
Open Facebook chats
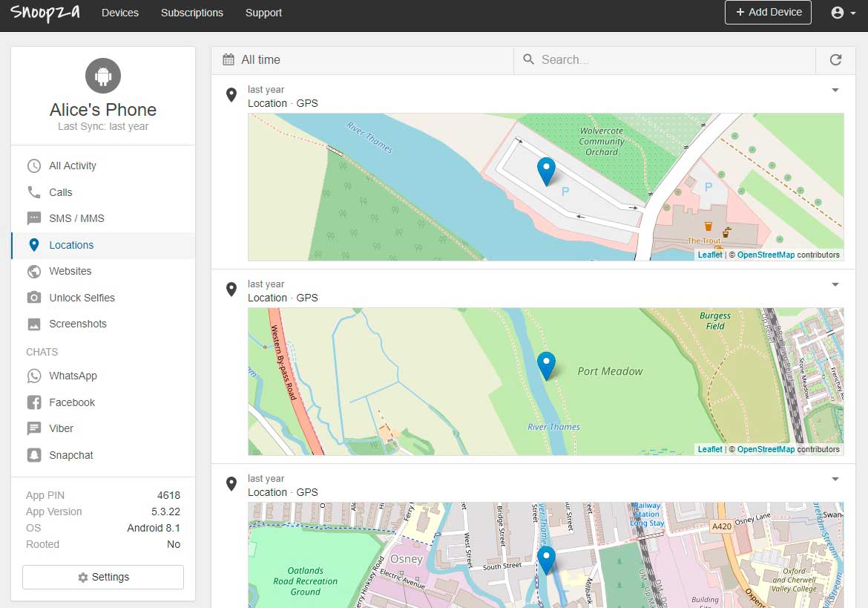(103, 402)
